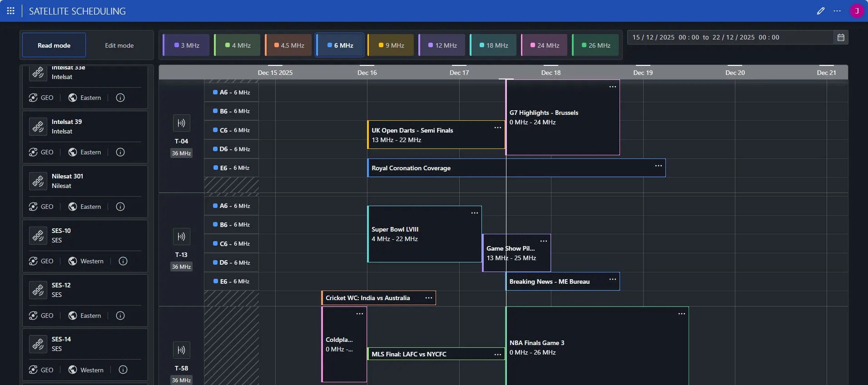The height and width of the screenshot is (385, 868).
Task: Select the 6 MHz bandwidth tab
Action: pyautogui.click(x=340, y=45)
